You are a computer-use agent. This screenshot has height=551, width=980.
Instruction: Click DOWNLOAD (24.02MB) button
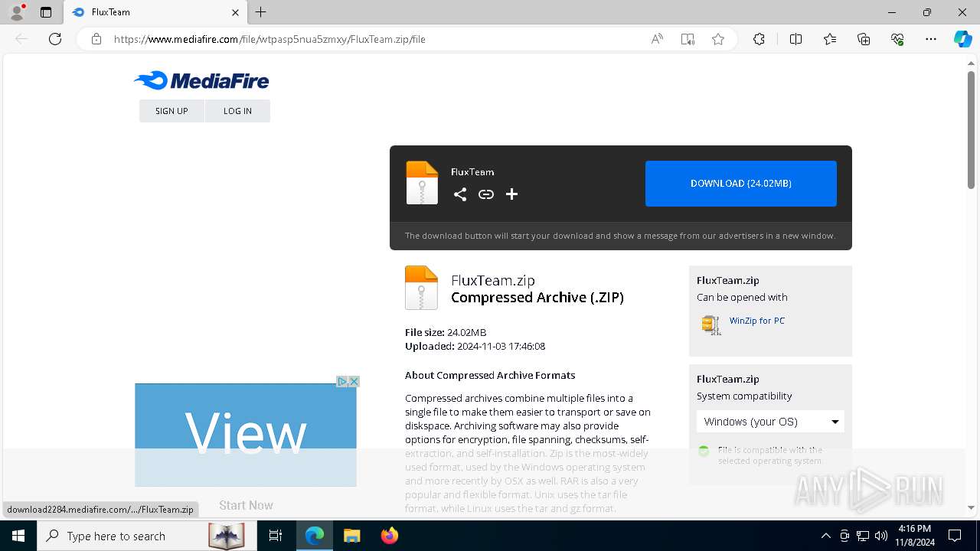click(x=741, y=184)
